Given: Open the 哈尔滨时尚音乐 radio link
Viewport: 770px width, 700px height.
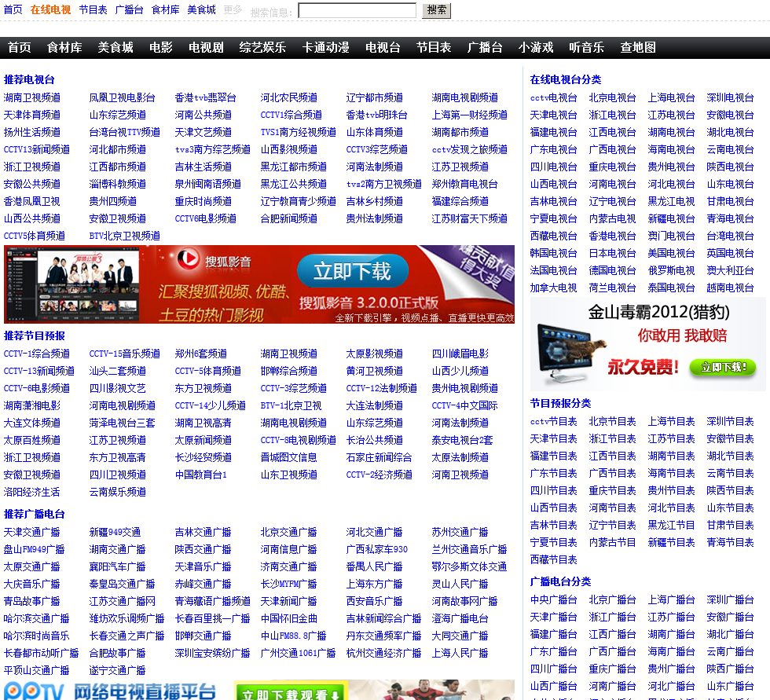Looking at the screenshot, I should [x=37, y=636].
